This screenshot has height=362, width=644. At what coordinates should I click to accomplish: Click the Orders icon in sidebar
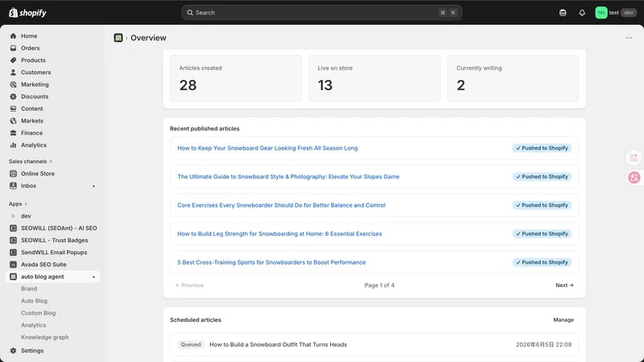tap(13, 48)
